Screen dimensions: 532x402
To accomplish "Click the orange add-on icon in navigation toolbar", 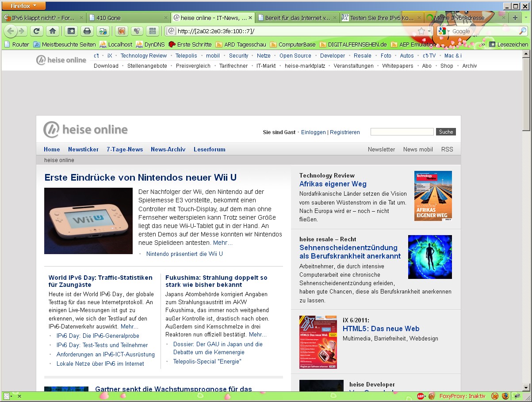I will tap(121, 31).
